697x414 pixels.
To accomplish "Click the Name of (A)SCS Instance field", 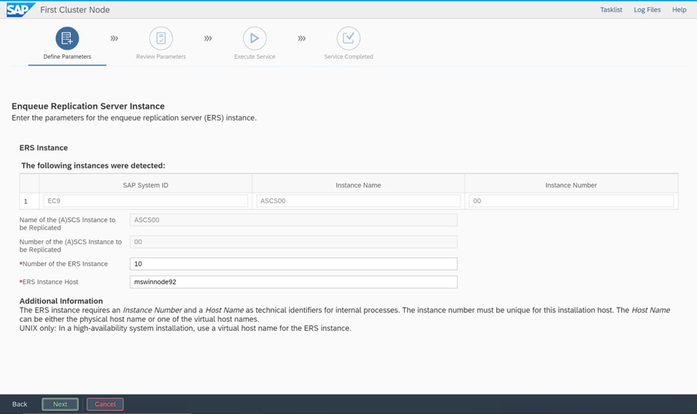I will (x=293, y=220).
